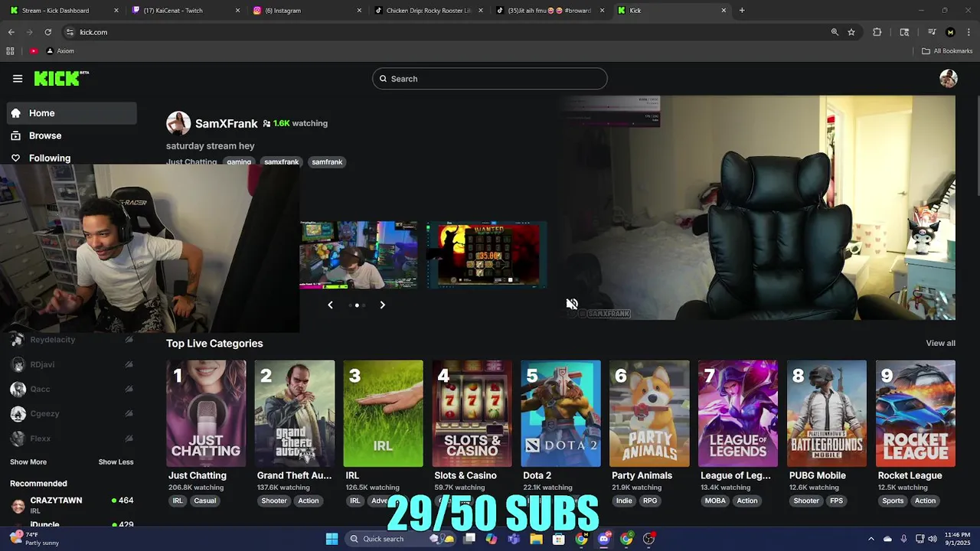
Task: Bookmark this page with the star
Action: click(851, 32)
